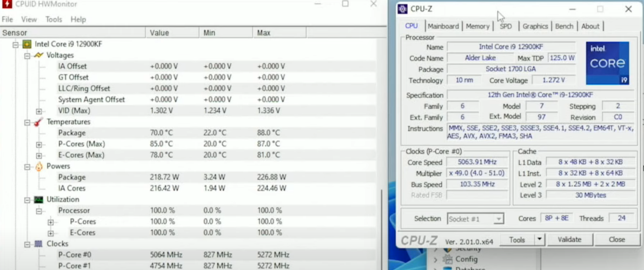The image size is (644, 270).
Task: Expand the E-Cores utilization row
Action: [50, 233]
